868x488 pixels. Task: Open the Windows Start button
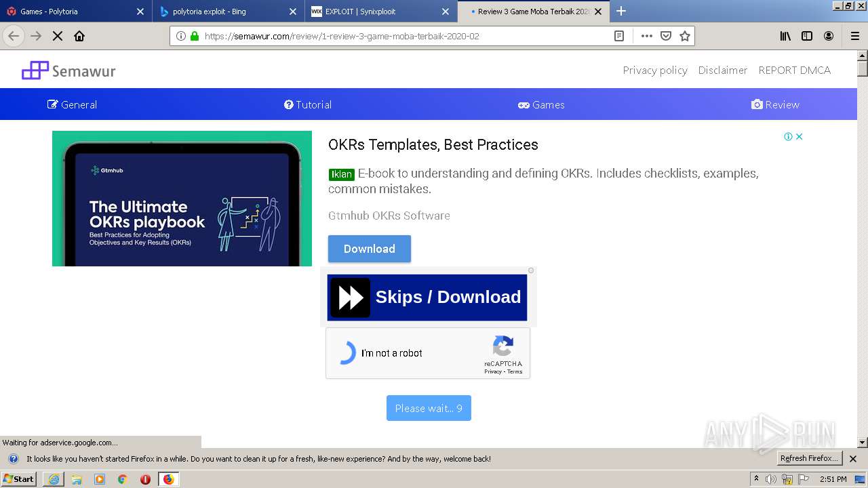tap(19, 479)
